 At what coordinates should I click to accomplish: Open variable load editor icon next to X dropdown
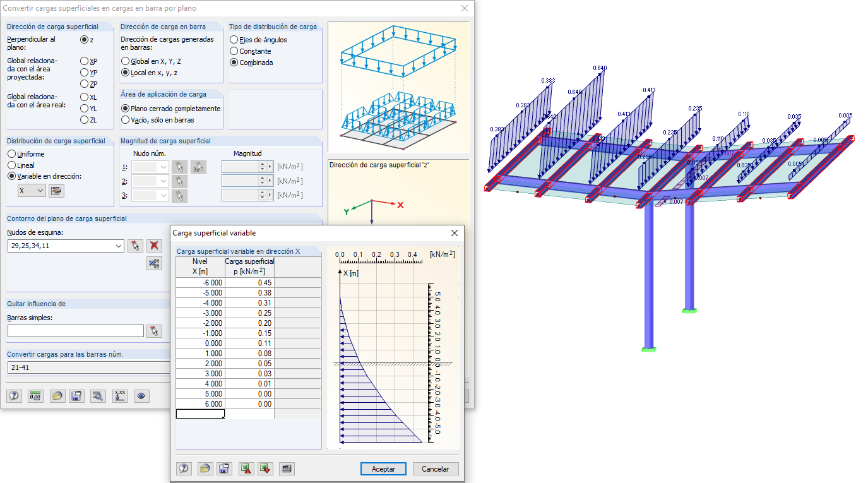click(x=57, y=191)
